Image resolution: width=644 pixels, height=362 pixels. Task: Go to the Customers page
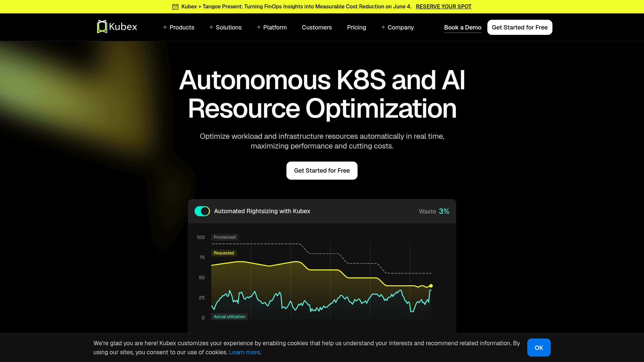pos(317,27)
